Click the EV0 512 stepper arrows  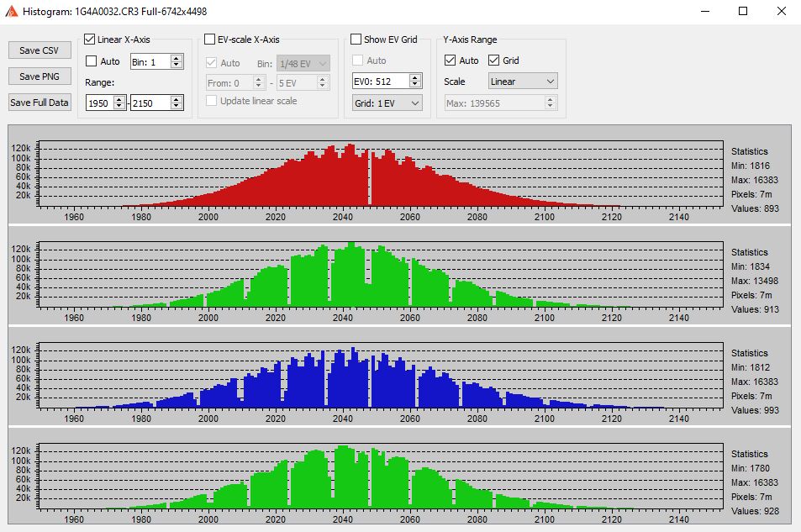(414, 82)
